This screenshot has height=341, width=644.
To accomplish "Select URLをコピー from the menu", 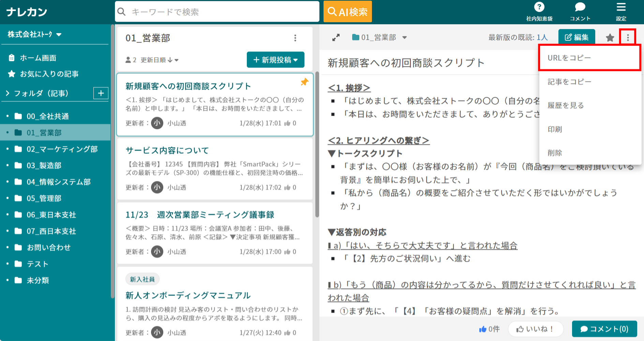I will pyautogui.click(x=569, y=57).
